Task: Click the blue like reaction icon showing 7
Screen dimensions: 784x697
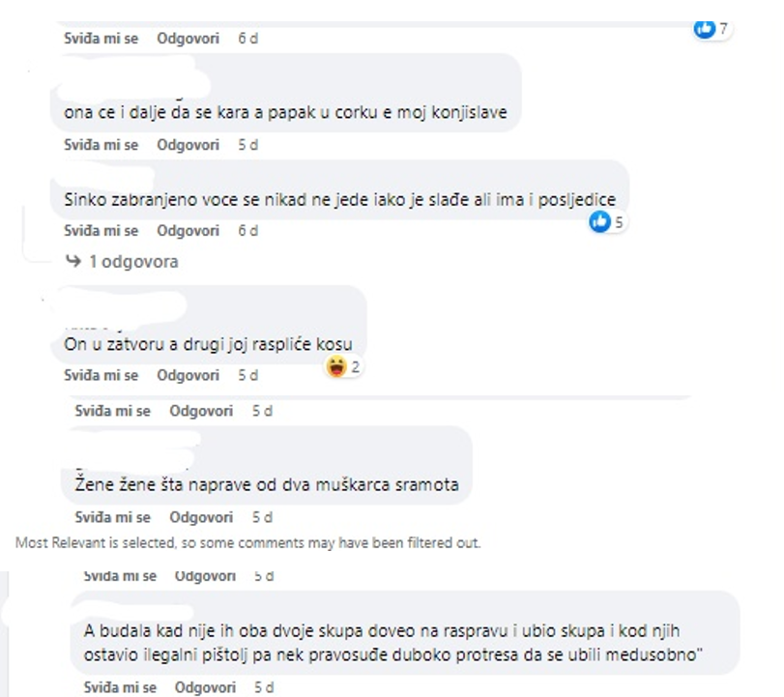Action: click(x=705, y=28)
